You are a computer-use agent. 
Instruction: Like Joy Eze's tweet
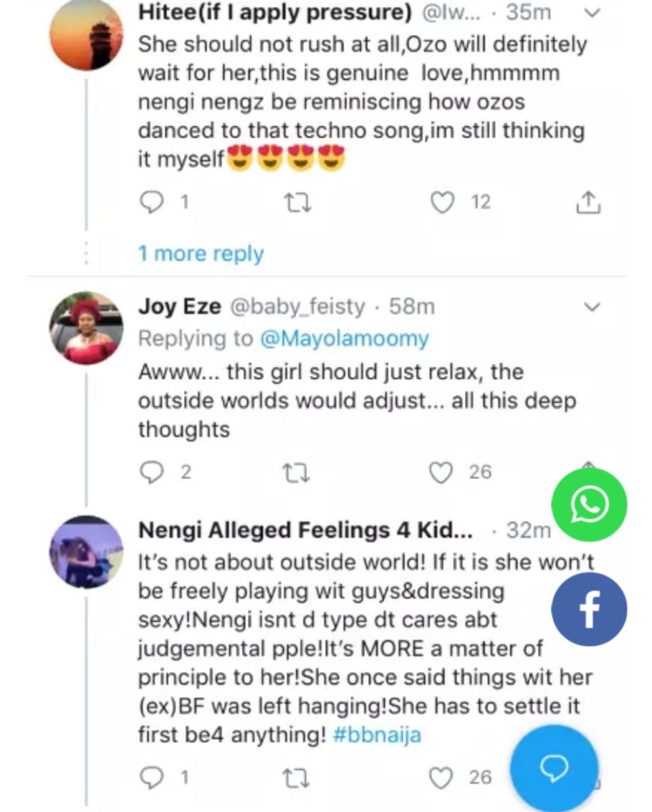[x=441, y=473]
